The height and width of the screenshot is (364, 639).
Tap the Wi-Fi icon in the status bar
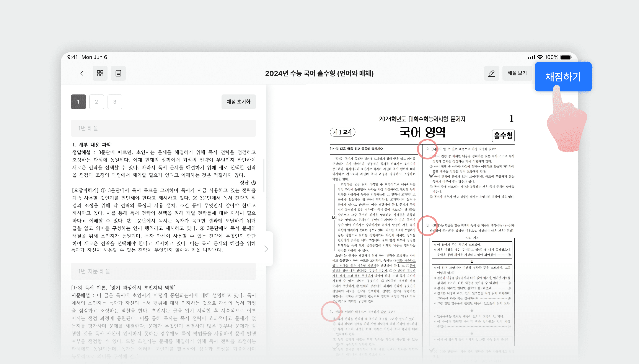tap(540, 57)
